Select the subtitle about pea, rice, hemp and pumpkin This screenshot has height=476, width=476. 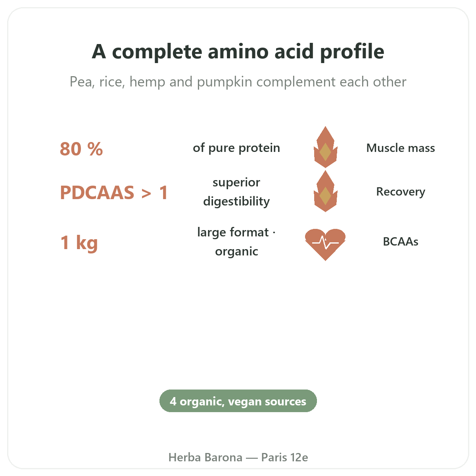(238, 82)
